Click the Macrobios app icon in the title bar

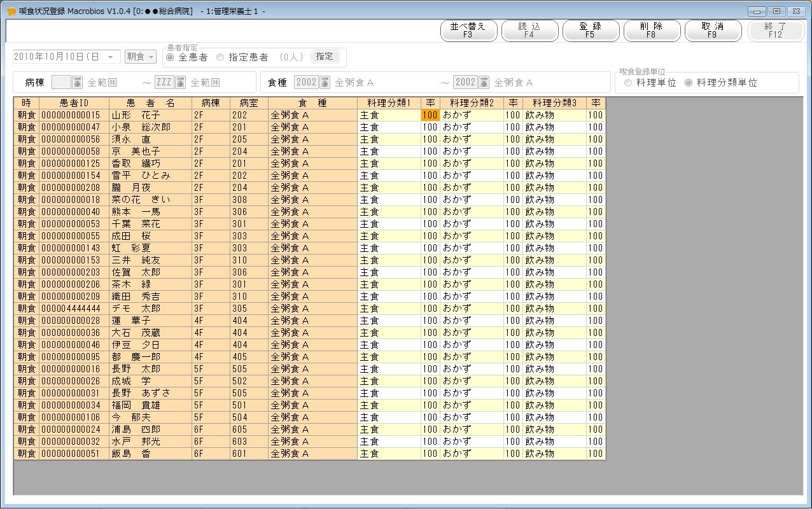coord(11,11)
